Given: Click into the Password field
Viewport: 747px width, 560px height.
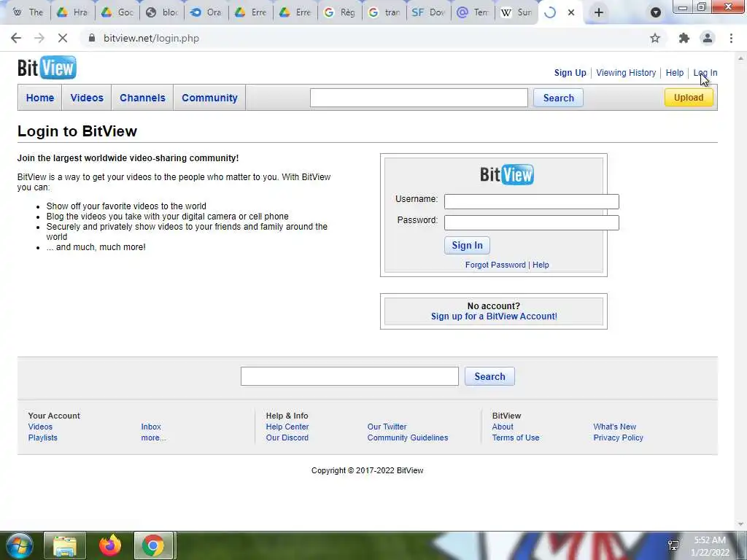Looking at the screenshot, I should click(x=532, y=222).
